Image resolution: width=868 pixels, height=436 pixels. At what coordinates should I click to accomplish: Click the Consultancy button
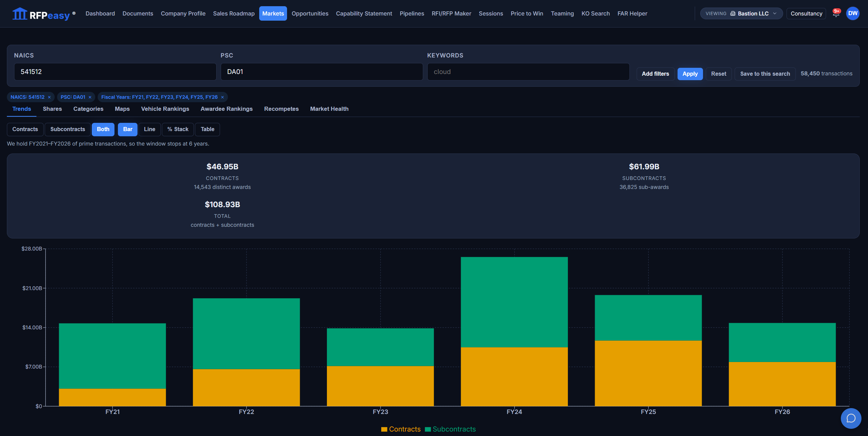(x=806, y=13)
